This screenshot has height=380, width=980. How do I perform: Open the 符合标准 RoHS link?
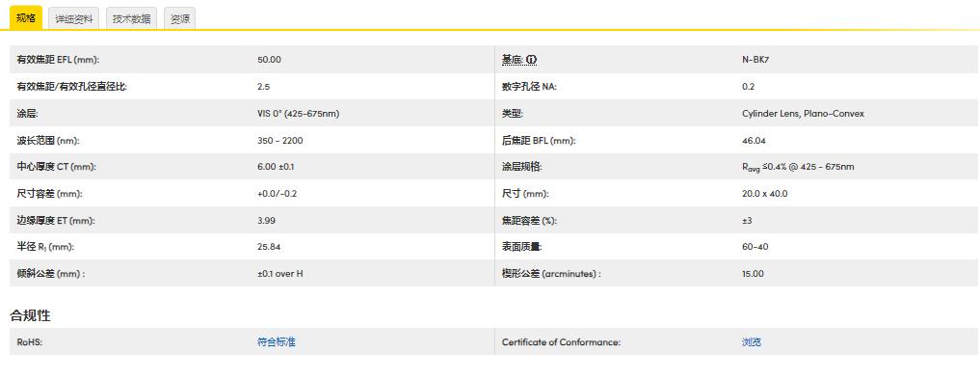277,341
